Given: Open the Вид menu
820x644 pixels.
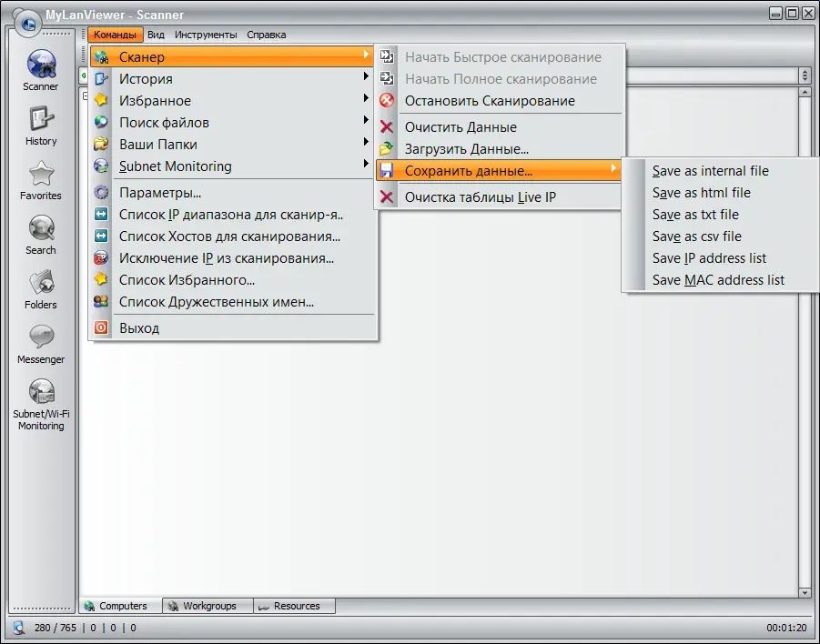Looking at the screenshot, I should (x=155, y=34).
